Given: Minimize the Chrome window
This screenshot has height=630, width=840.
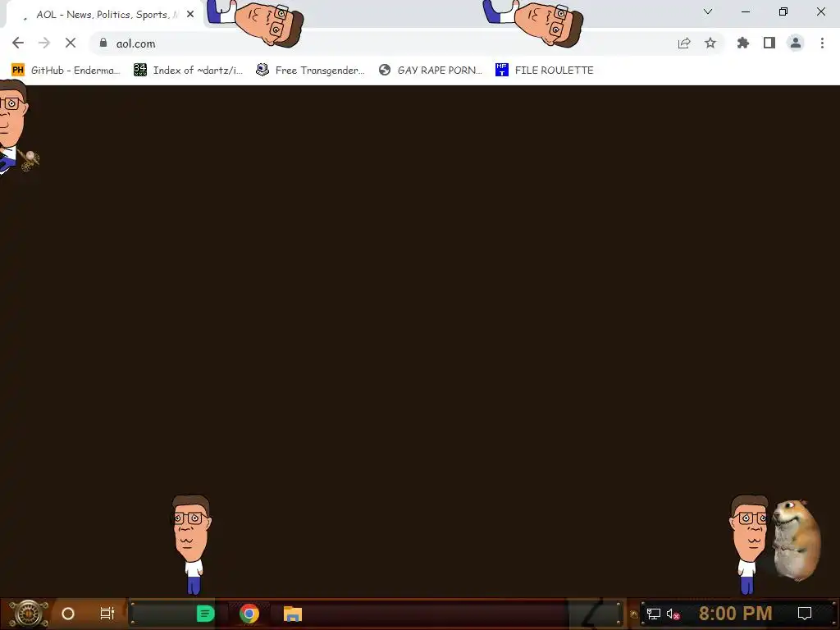Looking at the screenshot, I should coord(746,11).
